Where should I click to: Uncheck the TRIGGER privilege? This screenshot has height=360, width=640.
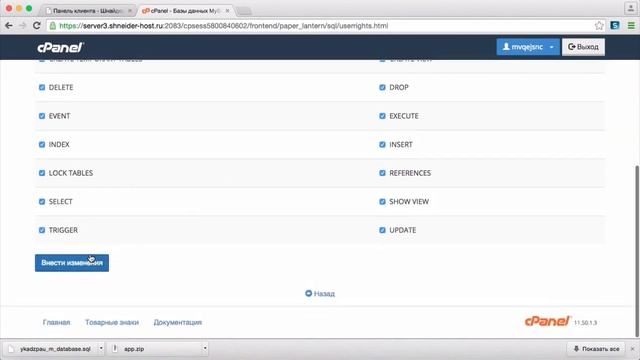click(42, 230)
